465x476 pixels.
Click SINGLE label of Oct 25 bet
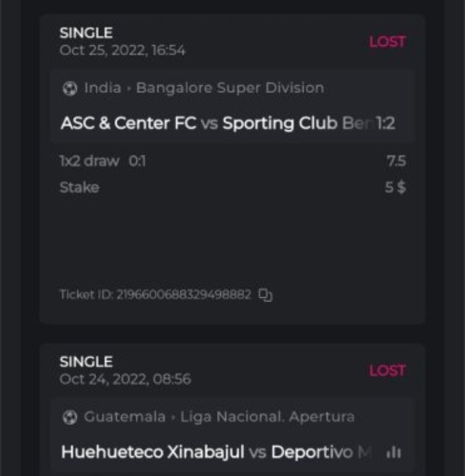[x=86, y=33]
